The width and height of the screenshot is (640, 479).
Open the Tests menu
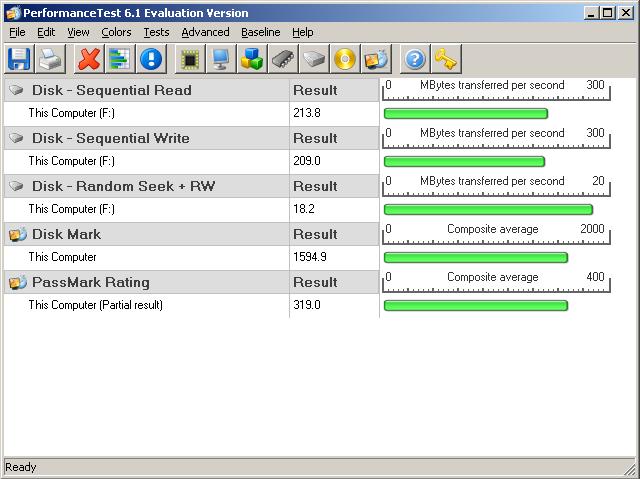click(156, 32)
